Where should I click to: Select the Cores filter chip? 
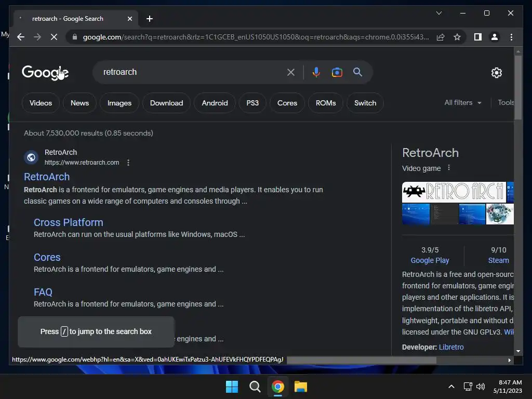coord(287,103)
